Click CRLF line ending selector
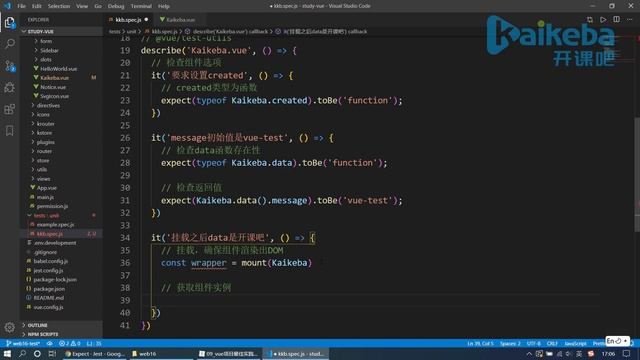640x360 pixels. click(552, 344)
